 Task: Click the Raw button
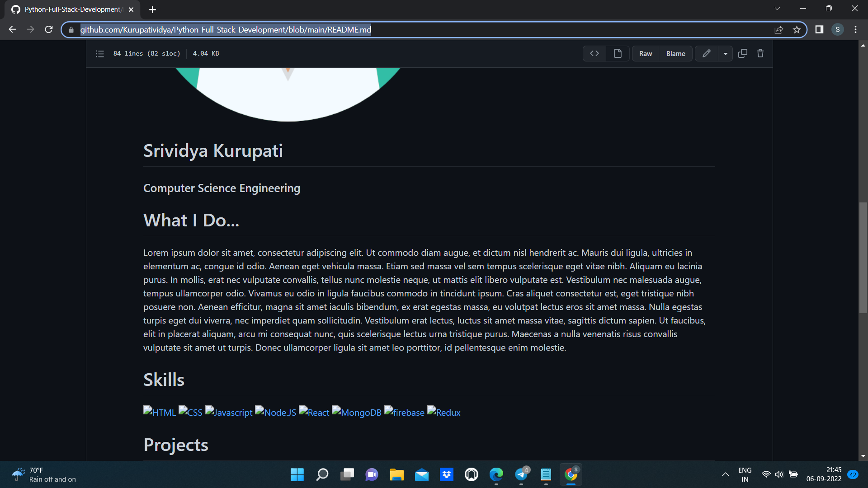pyautogui.click(x=645, y=53)
